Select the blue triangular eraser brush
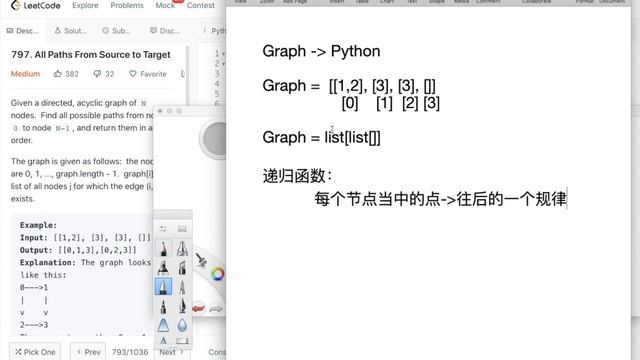This screenshot has width=640, height=360. pos(163,325)
